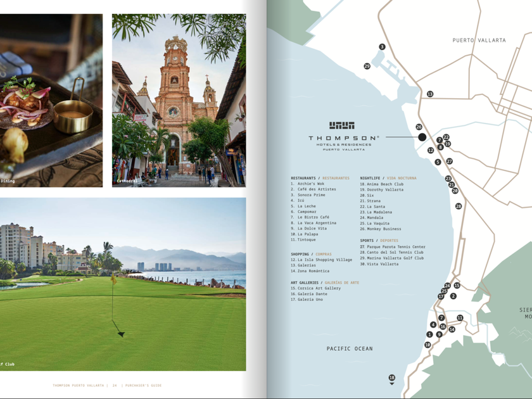Select map marker 5
532x399 pixels.
coord(438,162)
